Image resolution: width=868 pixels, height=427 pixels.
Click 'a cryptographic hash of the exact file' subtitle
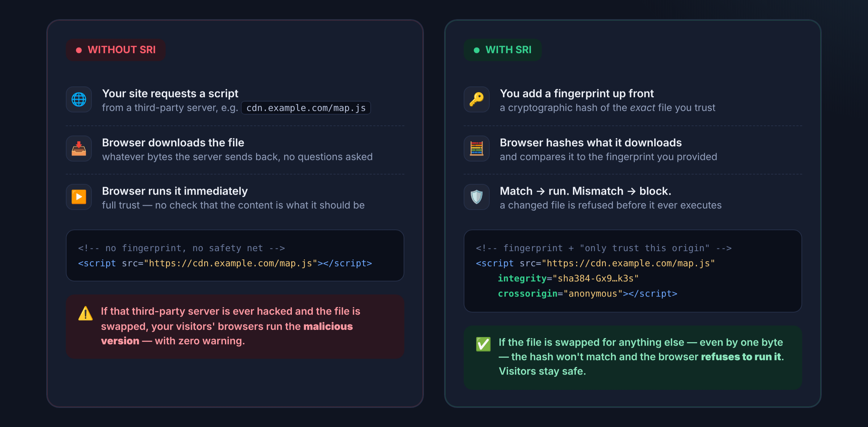[x=608, y=108]
